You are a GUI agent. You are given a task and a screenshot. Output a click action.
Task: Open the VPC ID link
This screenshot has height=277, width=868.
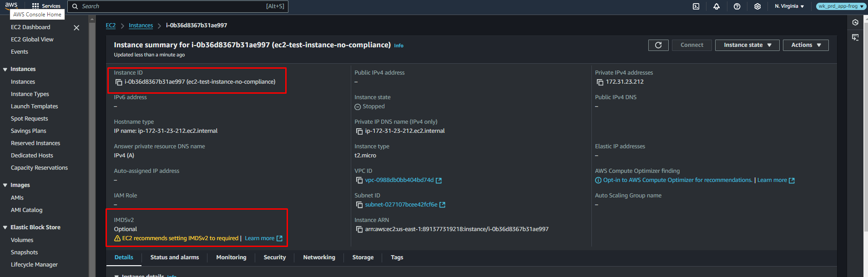tap(399, 180)
